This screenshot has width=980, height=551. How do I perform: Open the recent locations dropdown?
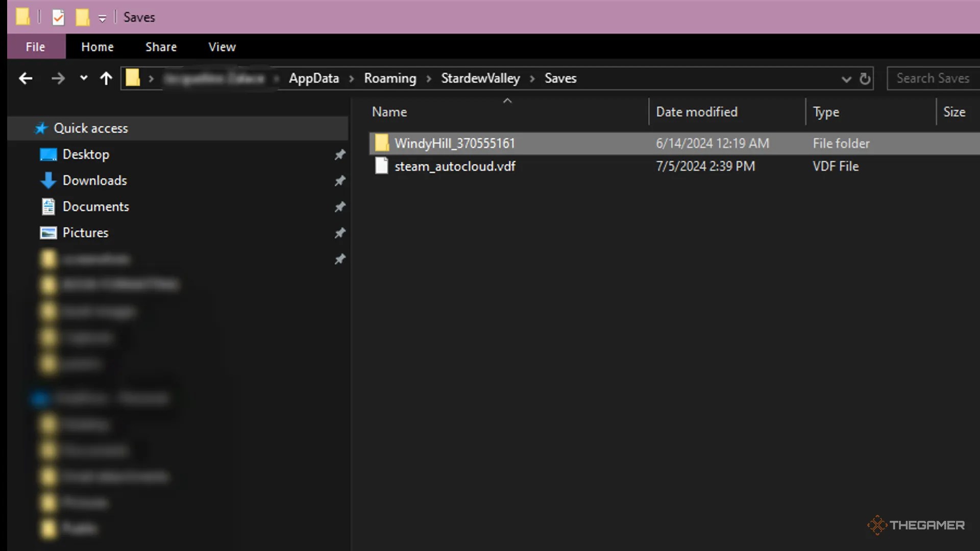(x=84, y=79)
